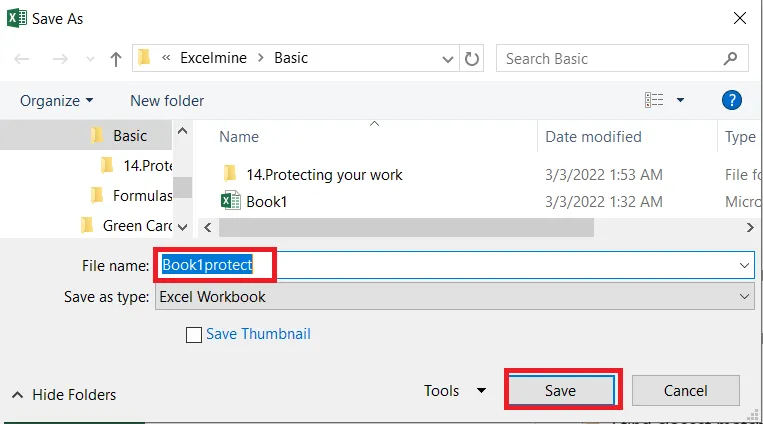Sort by the Name column header
Screen dimensions: 763x424
click(239, 137)
